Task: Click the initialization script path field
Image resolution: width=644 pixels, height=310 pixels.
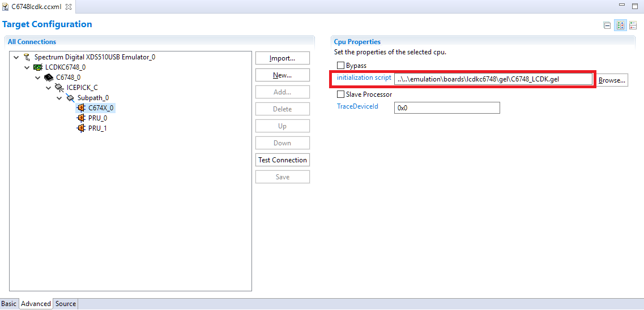Action: click(493, 79)
